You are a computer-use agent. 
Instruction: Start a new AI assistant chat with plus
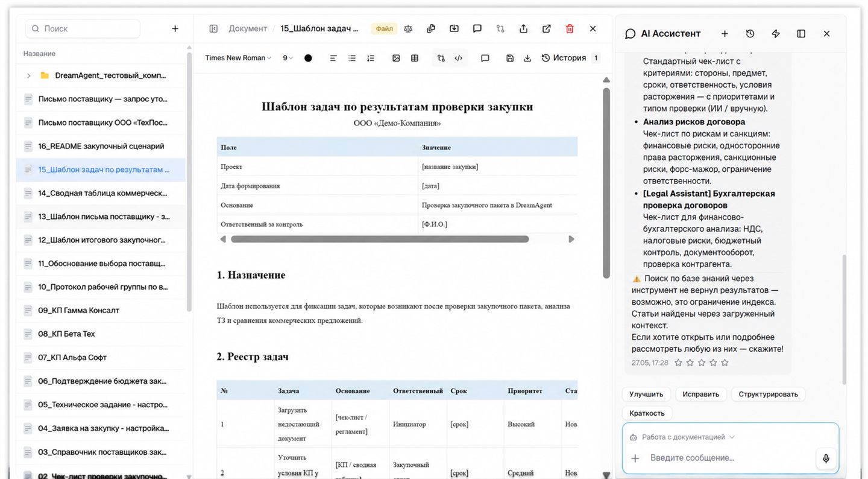[x=725, y=34]
